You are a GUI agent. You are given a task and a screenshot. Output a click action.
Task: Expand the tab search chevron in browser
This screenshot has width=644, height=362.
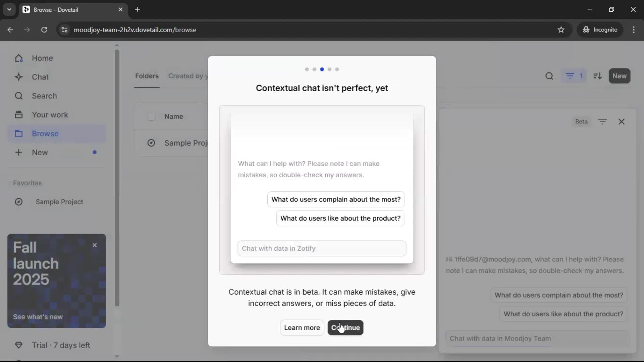point(9,9)
